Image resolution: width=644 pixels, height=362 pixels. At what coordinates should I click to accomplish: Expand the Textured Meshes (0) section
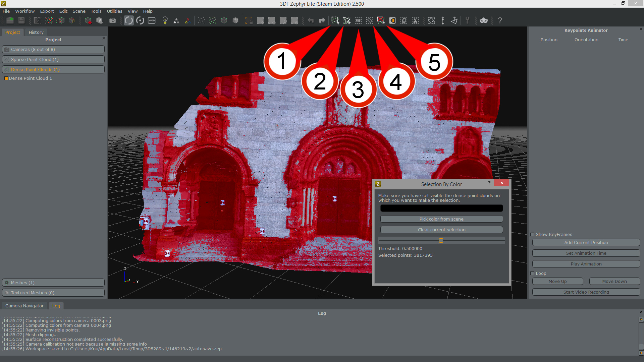pos(53,293)
